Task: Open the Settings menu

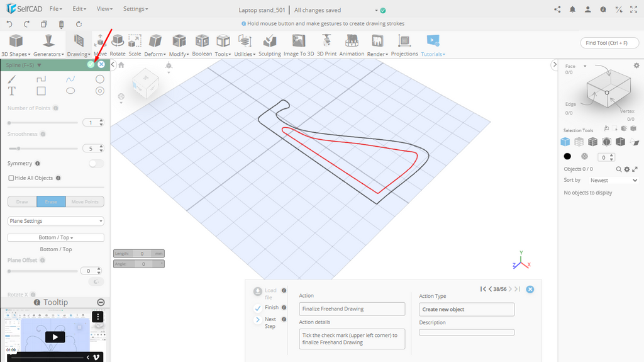Action: tap(135, 9)
